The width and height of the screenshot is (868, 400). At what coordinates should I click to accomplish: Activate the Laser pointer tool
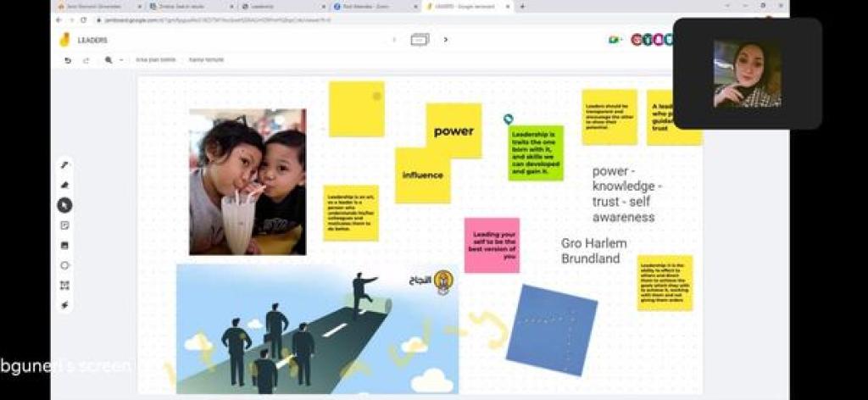coord(65,305)
